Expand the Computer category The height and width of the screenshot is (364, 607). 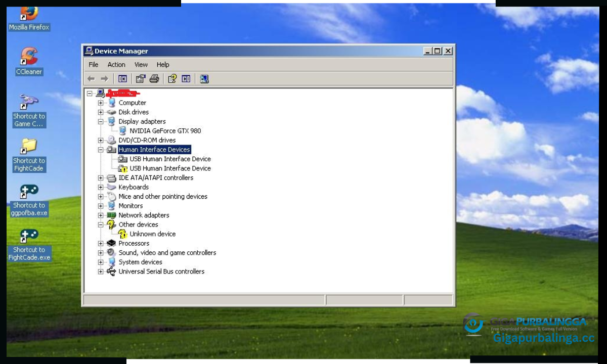[x=101, y=103]
